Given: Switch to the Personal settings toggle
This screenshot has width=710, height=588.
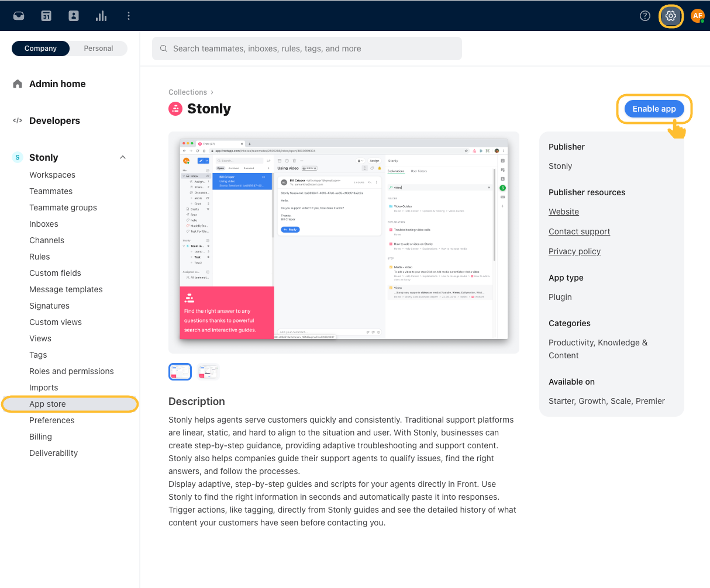Looking at the screenshot, I should (x=98, y=49).
